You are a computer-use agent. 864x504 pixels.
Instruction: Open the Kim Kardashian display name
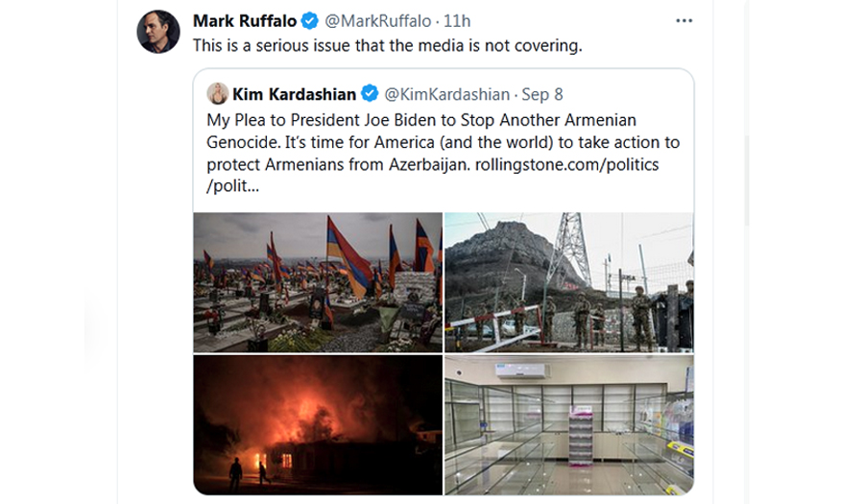tap(295, 94)
